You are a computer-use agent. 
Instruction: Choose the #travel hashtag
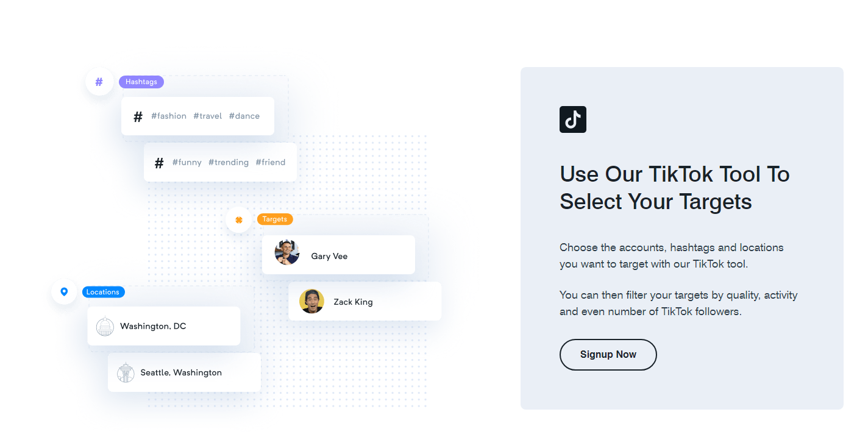tap(208, 116)
